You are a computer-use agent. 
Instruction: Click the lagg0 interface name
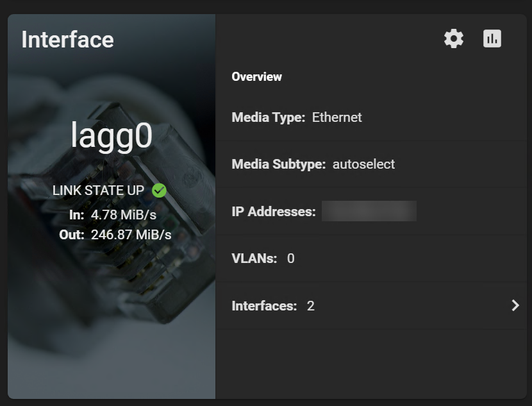click(112, 135)
